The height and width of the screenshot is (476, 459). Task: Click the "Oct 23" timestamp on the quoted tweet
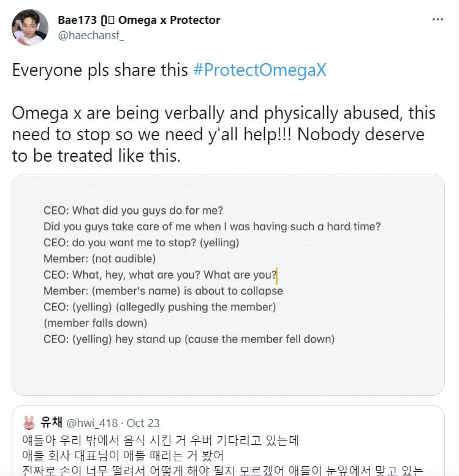[143, 423]
